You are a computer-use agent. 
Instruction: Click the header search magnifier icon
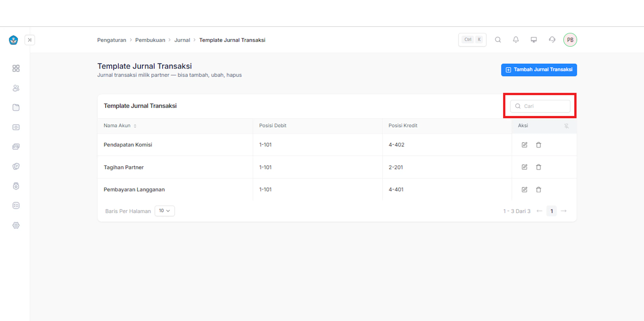498,40
